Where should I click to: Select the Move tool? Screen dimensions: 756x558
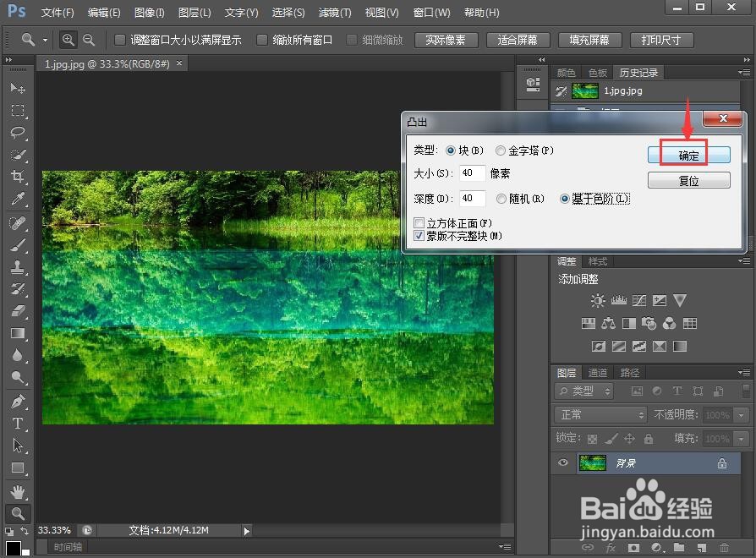coord(18,88)
